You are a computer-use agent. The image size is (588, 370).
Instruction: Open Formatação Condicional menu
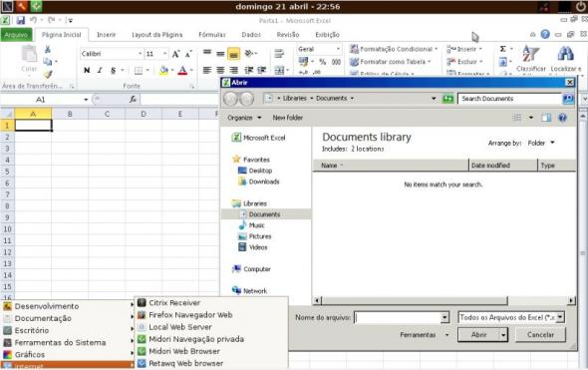[394, 49]
